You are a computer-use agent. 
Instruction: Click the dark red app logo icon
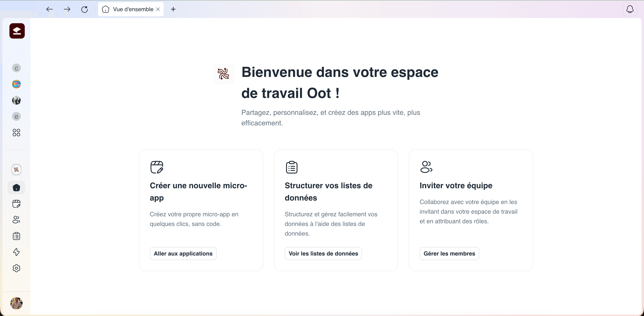click(17, 31)
